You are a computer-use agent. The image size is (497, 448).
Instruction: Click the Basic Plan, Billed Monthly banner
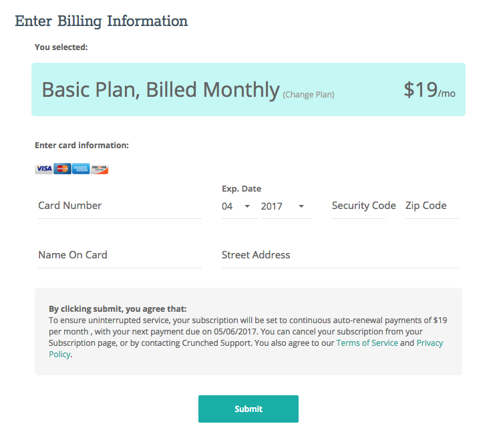[248, 89]
